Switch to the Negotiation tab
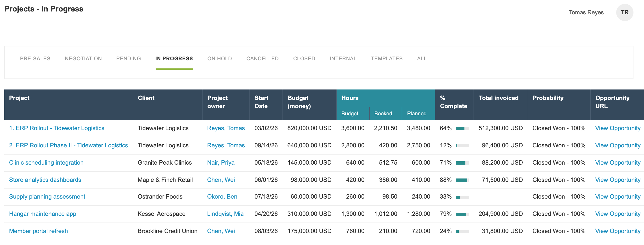644x245 pixels. point(83,58)
